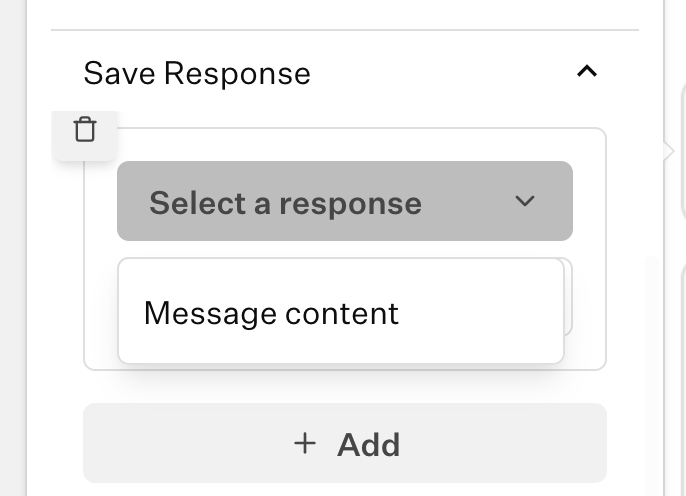Collapse the Save Response section chevron
Viewport: 686px width, 496px height.
click(587, 71)
